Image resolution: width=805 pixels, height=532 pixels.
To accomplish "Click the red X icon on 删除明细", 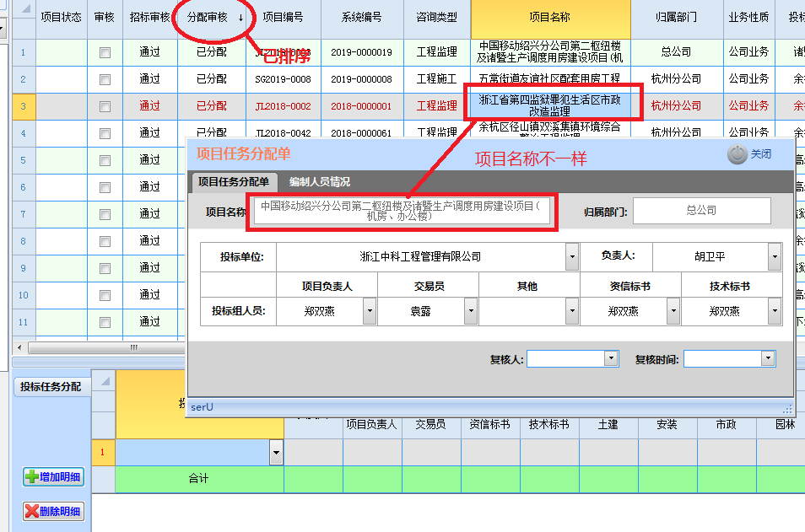I will click(x=32, y=511).
